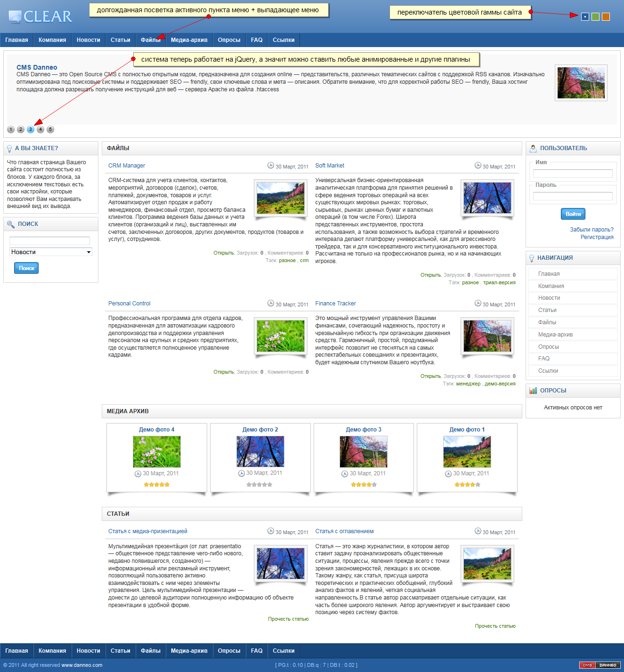Click the clock icon beside Soft Market date

tap(478, 165)
